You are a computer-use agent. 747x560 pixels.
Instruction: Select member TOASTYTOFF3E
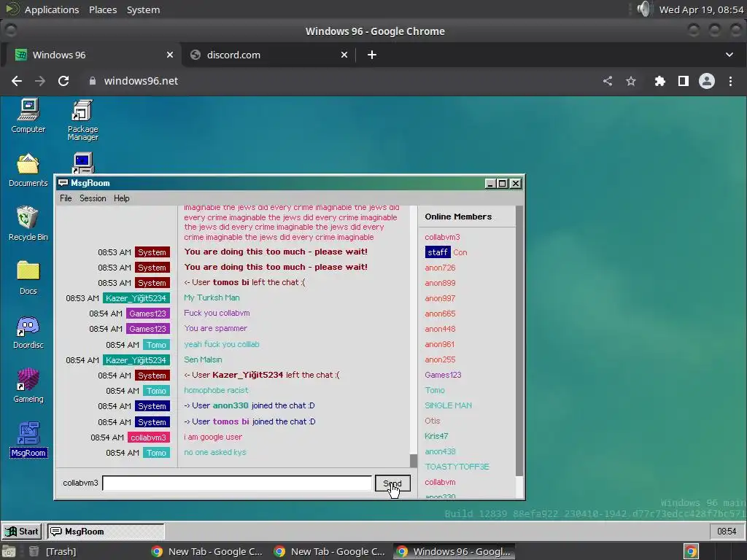pyautogui.click(x=457, y=467)
